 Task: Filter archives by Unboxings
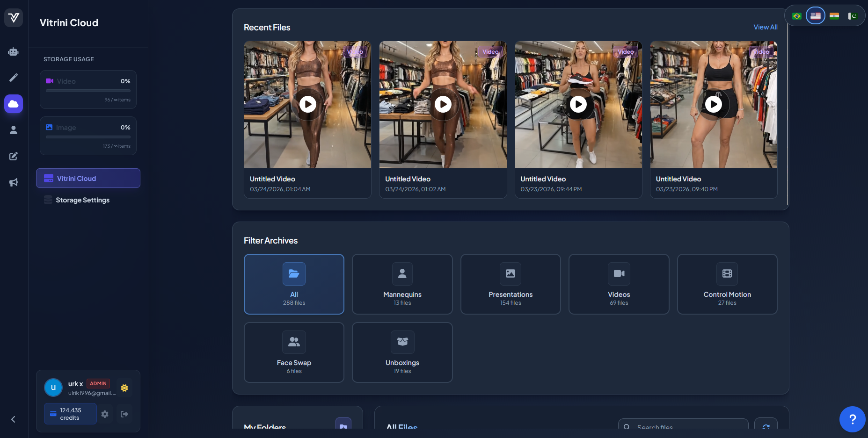[x=402, y=352]
